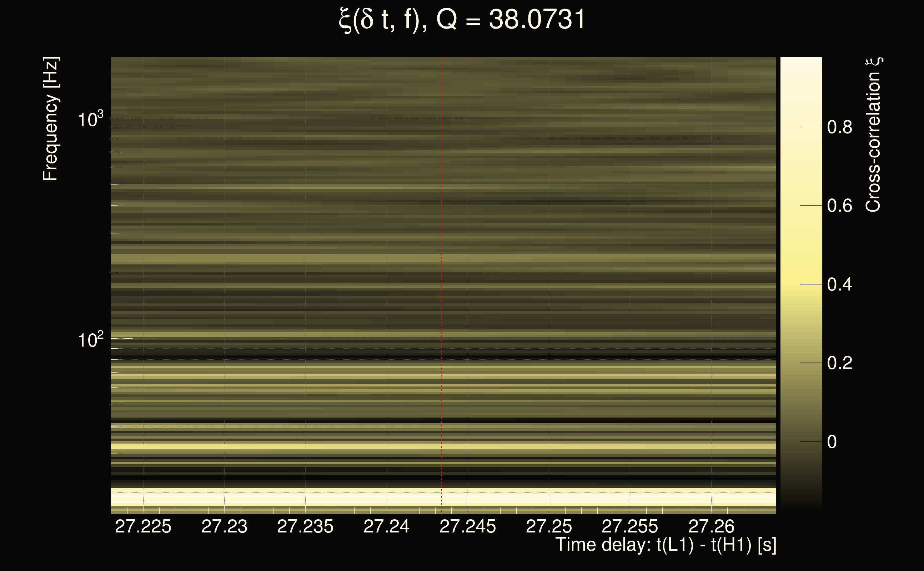Screen dimensions: 924x571
Task: Select the 0.2 colorbar tick label
Action: click(x=839, y=363)
